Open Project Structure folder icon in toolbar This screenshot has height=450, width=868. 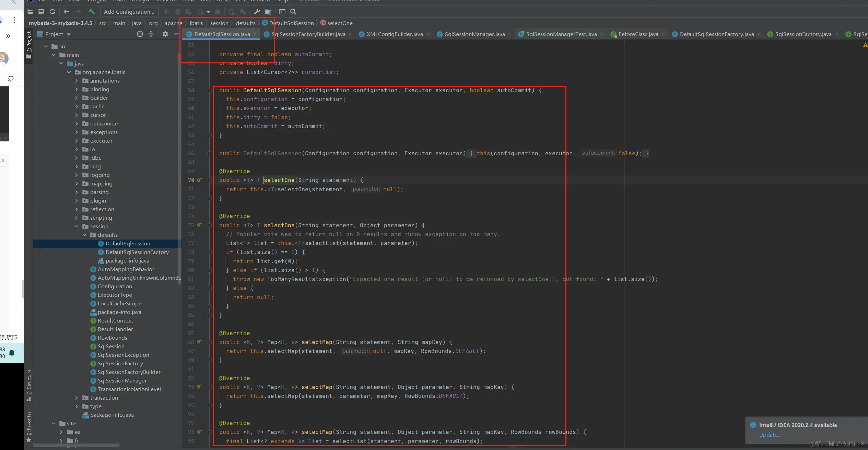coord(268,12)
